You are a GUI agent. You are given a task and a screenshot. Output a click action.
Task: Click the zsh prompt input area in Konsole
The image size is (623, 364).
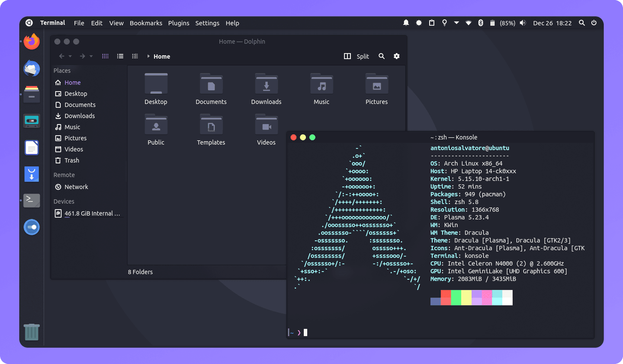click(x=306, y=332)
